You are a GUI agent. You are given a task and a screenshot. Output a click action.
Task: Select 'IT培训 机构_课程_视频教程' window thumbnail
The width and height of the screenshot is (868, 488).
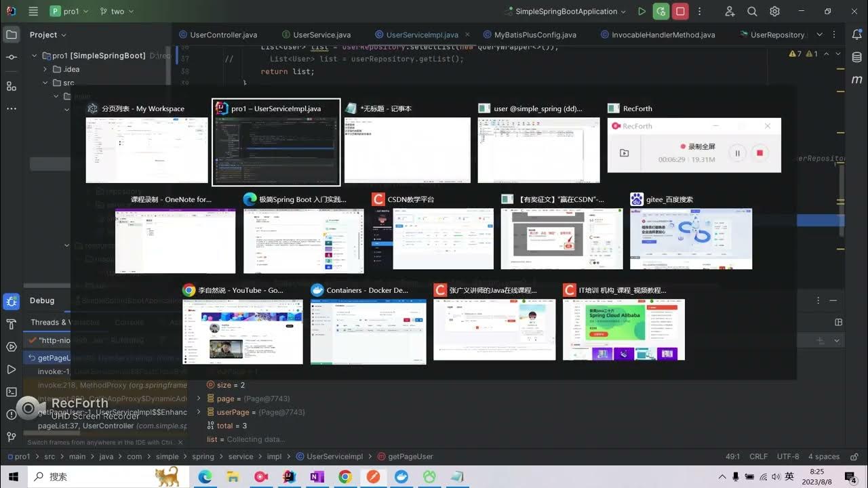coord(623,322)
